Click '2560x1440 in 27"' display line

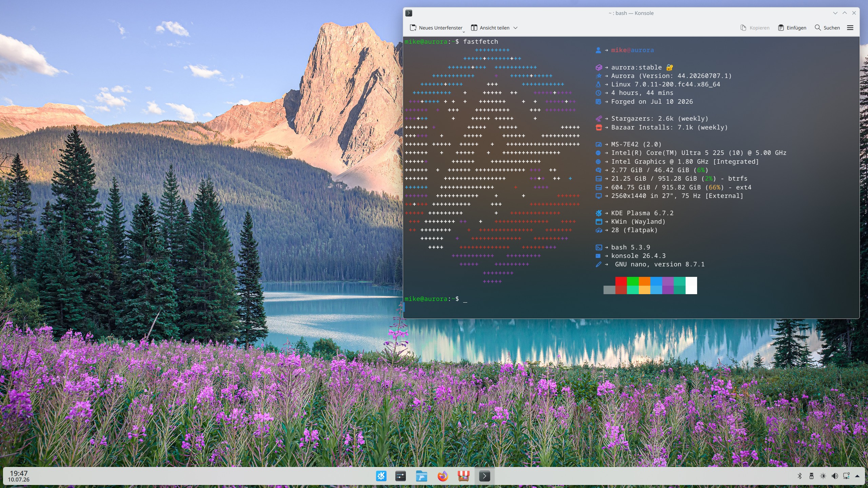point(677,196)
